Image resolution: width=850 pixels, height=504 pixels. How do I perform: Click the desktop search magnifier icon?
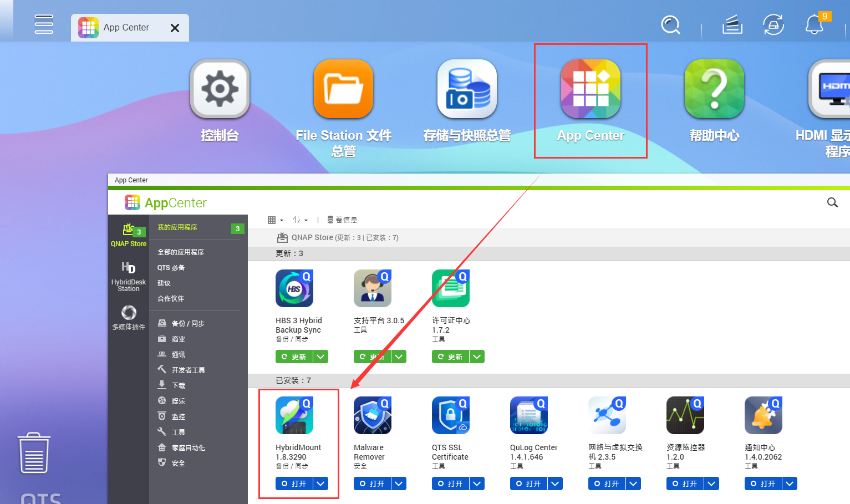point(670,25)
